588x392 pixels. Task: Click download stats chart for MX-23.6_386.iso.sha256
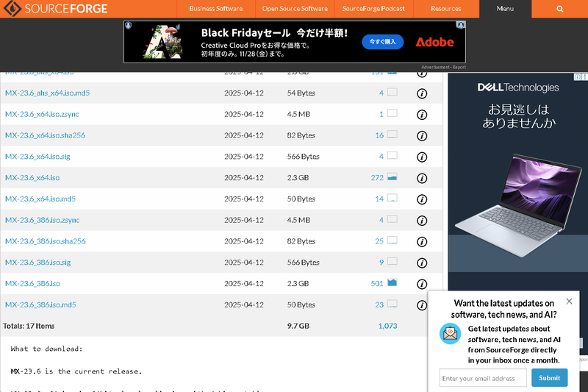tap(392, 240)
